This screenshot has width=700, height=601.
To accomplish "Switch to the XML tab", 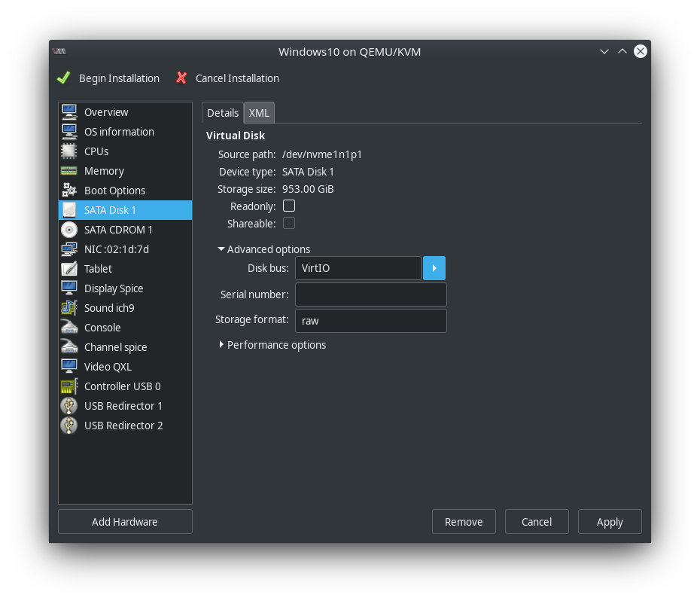I will [x=259, y=113].
